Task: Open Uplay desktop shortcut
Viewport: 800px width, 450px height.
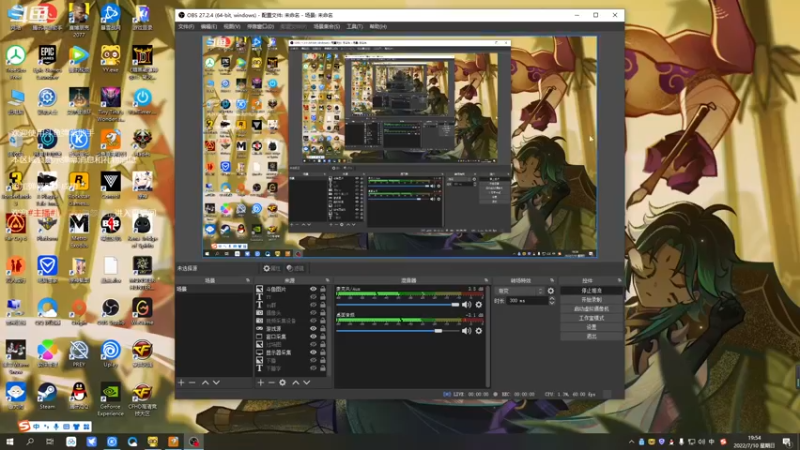Action: tap(110, 354)
